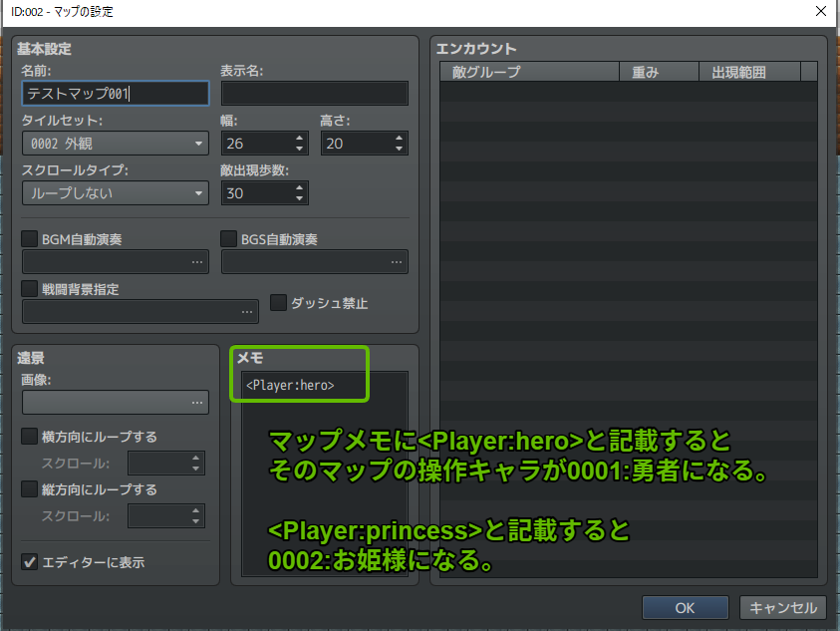Enable 縦方向にループする in 遠景 panel
840x631 pixels.
28,490
